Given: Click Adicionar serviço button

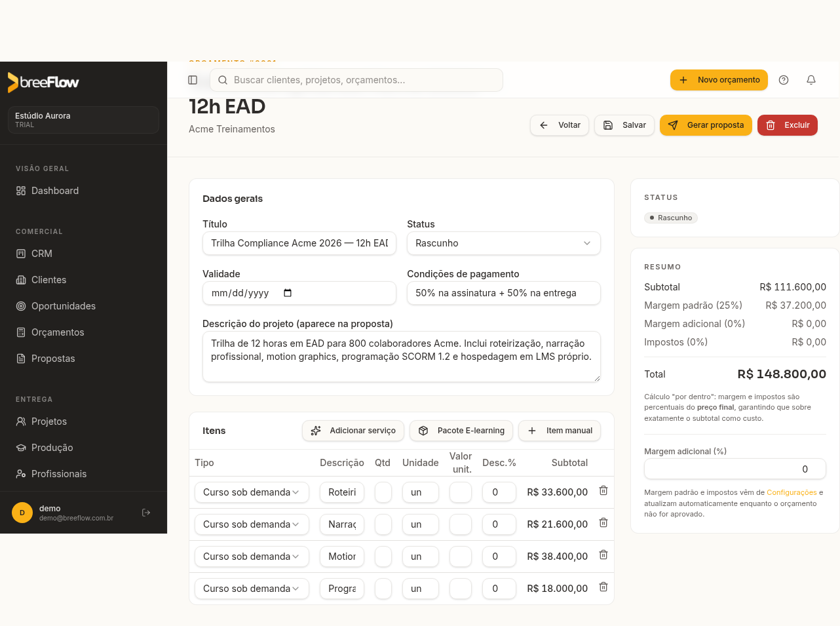Looking at the screenshot, I should click(353, 431).
